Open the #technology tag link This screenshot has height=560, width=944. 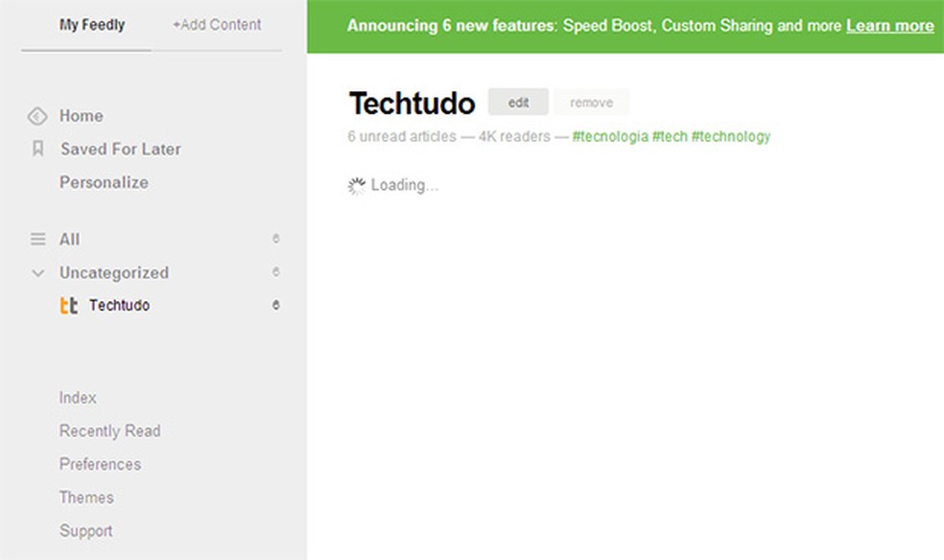click(731, 136)
